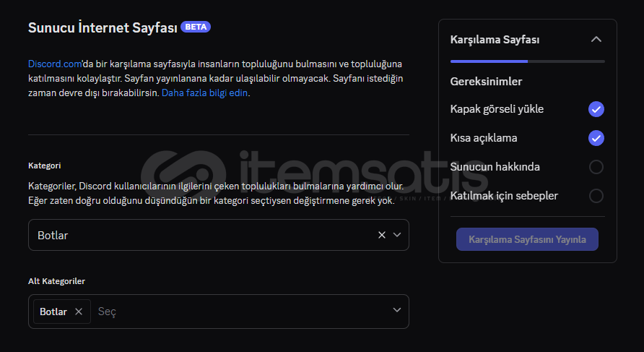Collapse the Karşılama Sayfası panel
Screen dimensions: 644x352
click(x=596, y=40)
